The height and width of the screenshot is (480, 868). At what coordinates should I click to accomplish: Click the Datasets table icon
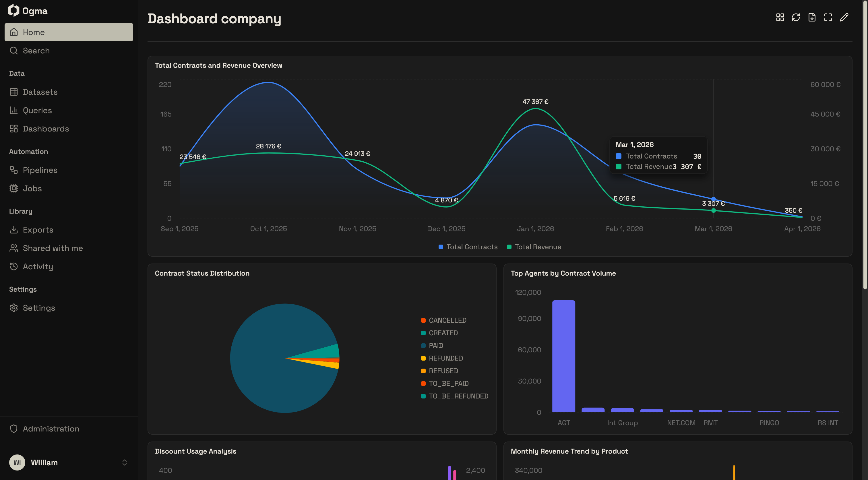pyautogui.click(x=13, y=92)
